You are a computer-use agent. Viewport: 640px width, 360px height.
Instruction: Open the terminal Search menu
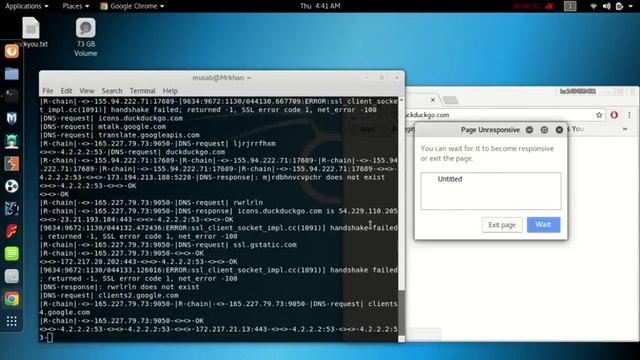click(112, 91)
